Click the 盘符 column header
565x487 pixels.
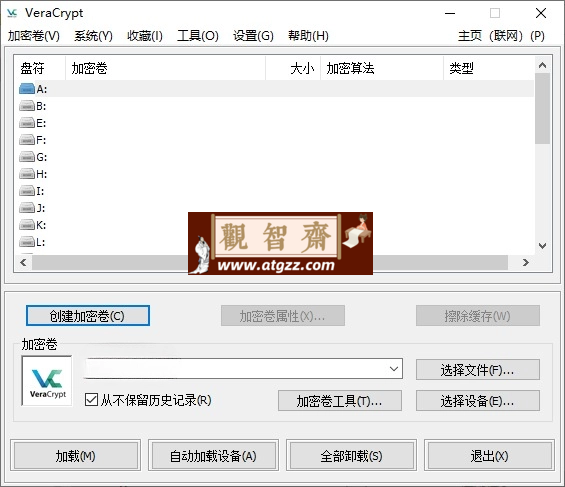click(40, 68)
